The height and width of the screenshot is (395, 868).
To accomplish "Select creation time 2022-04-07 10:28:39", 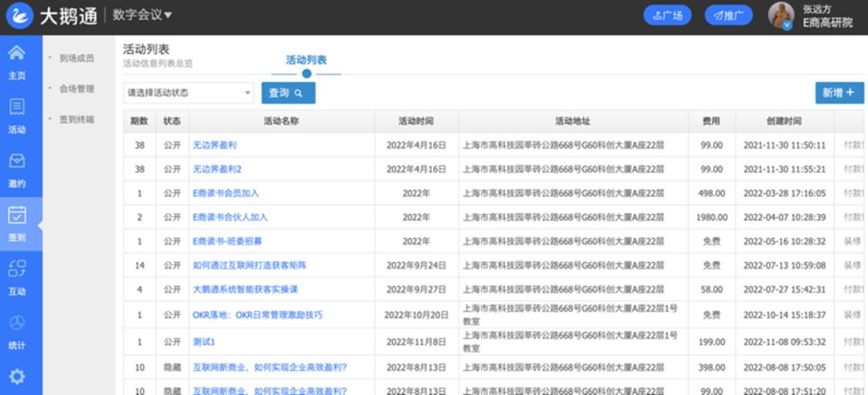I will pos(784,217).
